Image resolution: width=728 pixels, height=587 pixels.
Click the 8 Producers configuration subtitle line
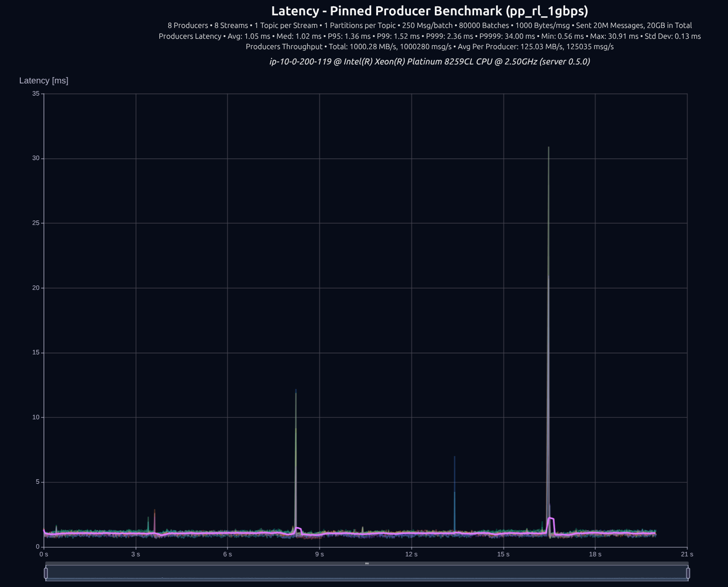(x=429, y=26)
